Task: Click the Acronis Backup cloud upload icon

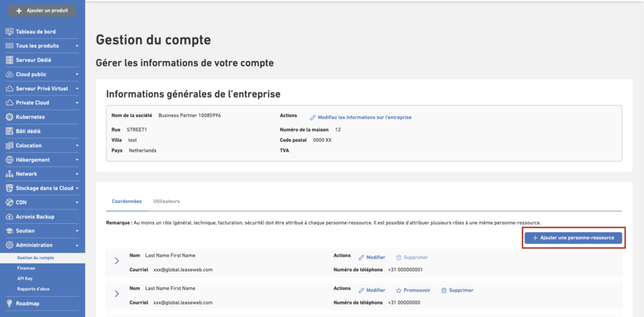Action: click(x=9, y=217)
